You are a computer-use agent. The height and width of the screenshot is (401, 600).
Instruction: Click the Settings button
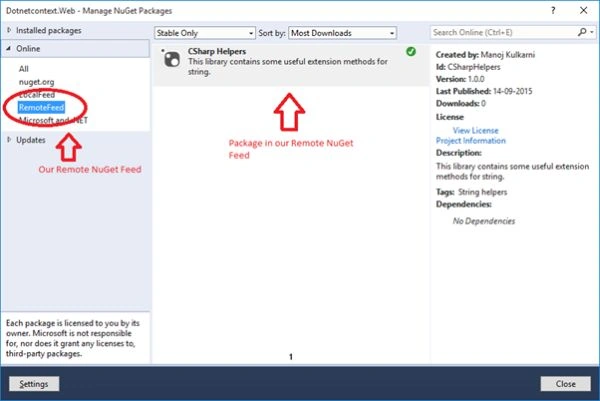tap(34, 384)
